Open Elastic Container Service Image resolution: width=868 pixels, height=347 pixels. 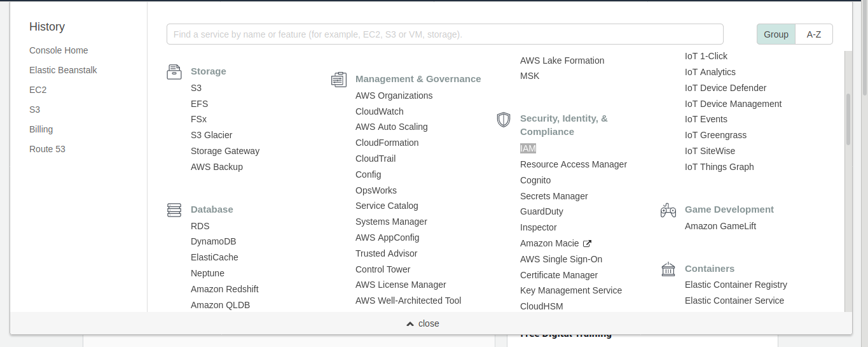(734, 301)
